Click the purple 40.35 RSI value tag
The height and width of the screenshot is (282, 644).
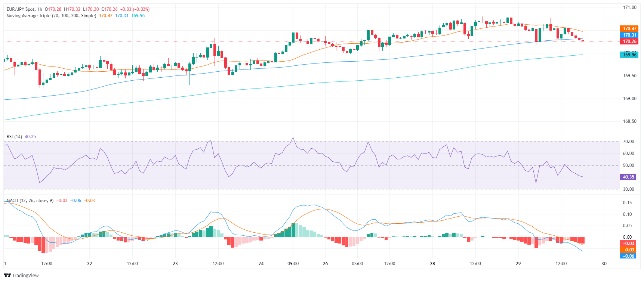pyautogui.click(x=628, y=177)
